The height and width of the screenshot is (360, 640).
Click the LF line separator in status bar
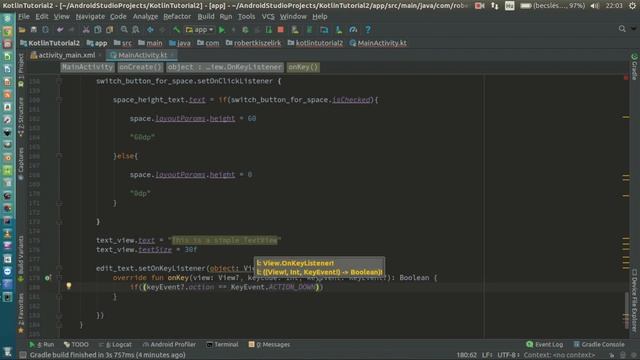(x=487, y=355)
